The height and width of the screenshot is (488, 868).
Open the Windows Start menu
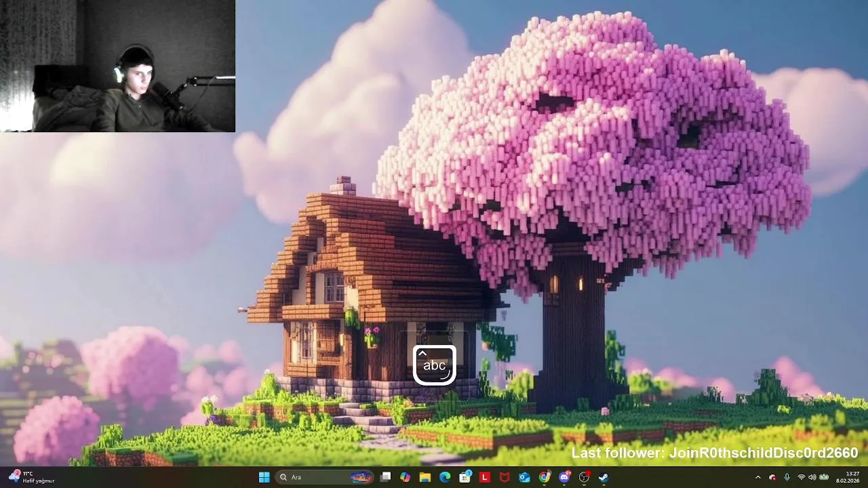click(x=264, y=477)
